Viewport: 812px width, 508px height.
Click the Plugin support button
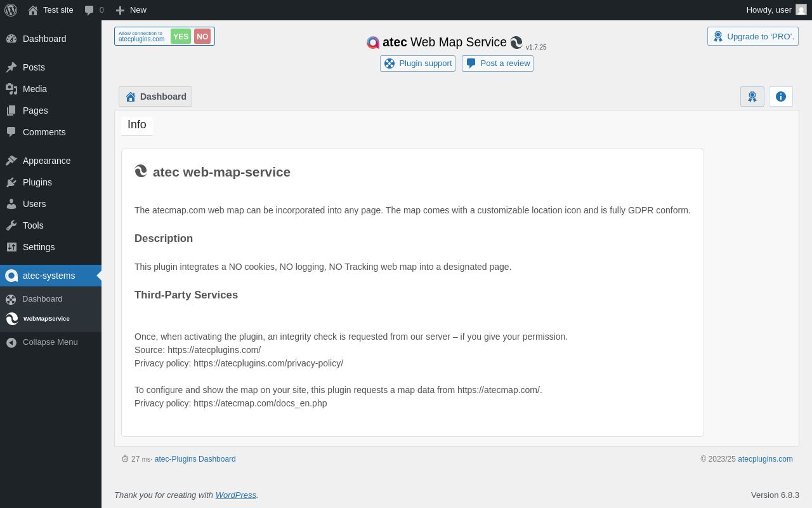click(x=418, y=63)
